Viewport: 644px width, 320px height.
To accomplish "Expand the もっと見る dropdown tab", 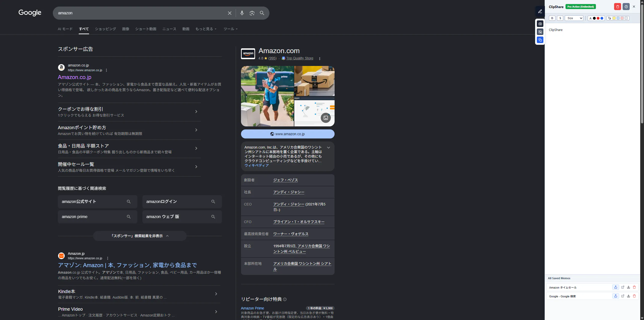I will coord(206,29).
